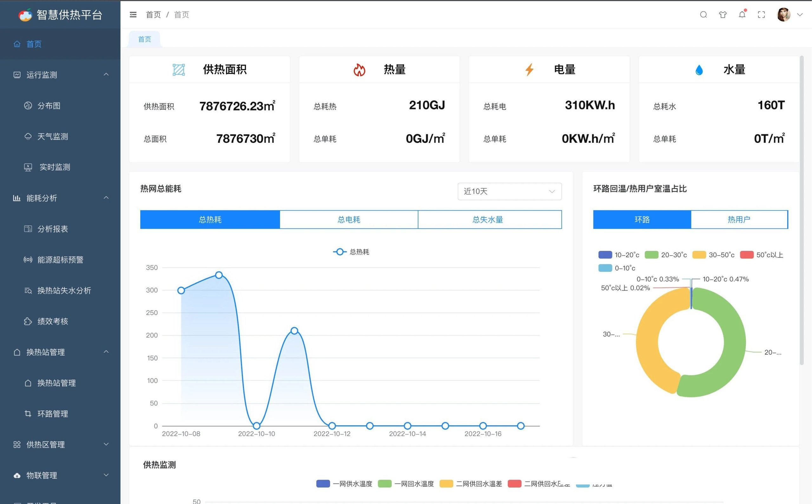Open 天气监测 in the sidebar
This screenshot has width=812, height=504.
click(x=52, y=136)
